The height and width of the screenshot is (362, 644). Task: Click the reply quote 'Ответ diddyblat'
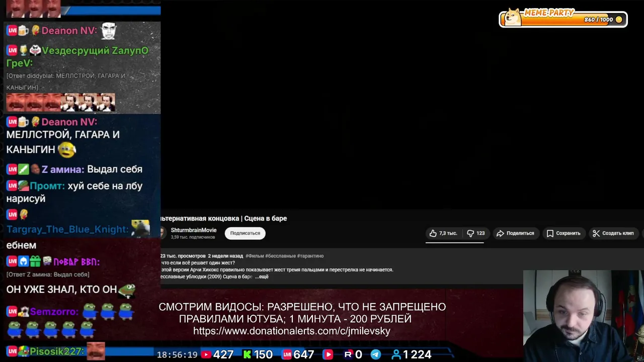coord(65,81)
